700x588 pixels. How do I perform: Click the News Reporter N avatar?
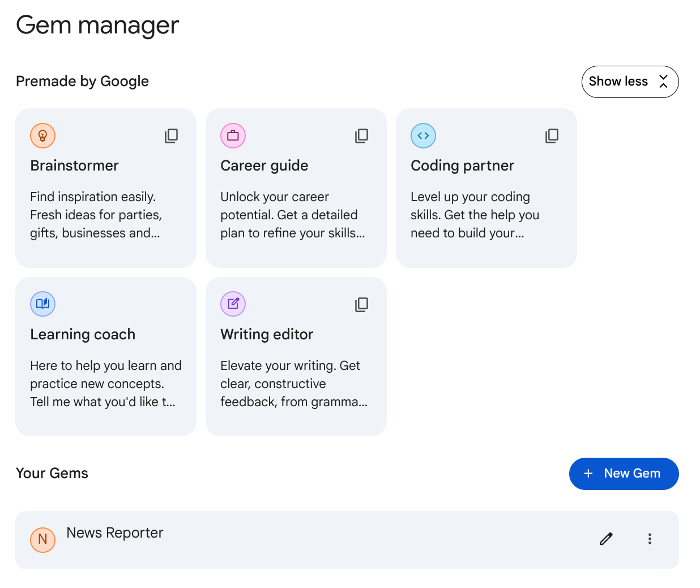click(x=42, y=539)
